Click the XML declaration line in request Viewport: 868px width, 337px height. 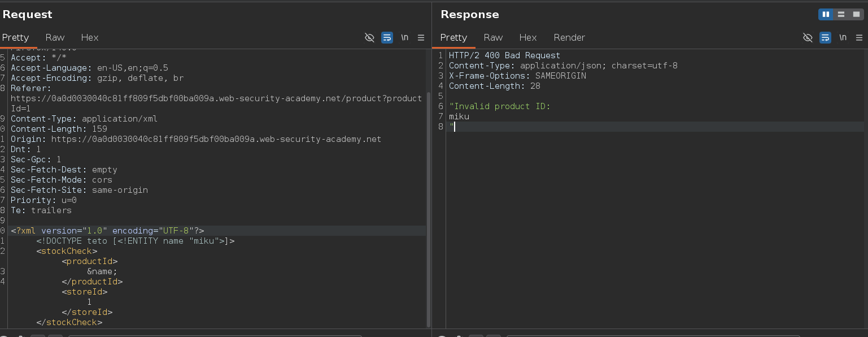pos(107,231)
